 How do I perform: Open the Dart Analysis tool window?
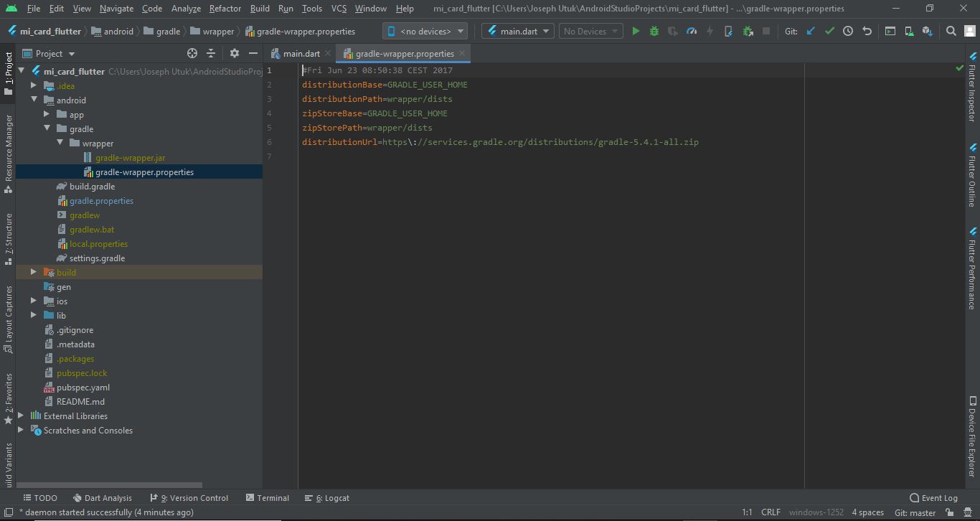coord(103,497)
